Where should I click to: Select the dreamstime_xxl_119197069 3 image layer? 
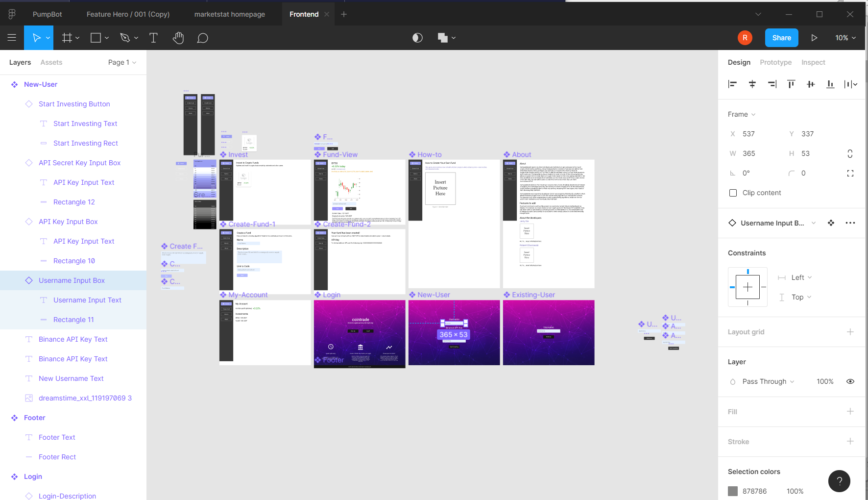[x=73, y=398]
